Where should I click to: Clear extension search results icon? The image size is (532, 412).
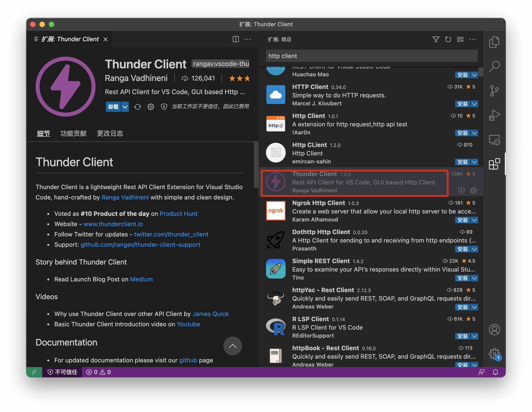click(460, 39)
